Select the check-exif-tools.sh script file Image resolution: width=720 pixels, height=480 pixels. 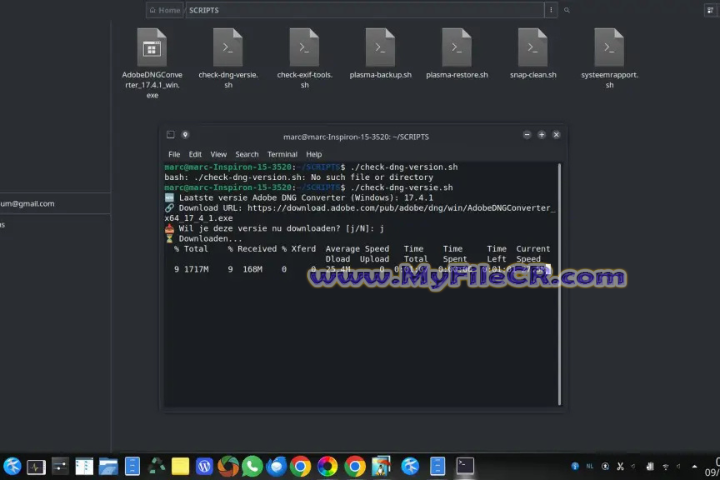304,58
